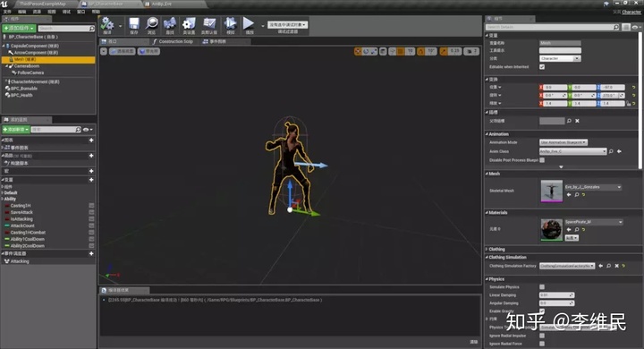The height and width of the screenshot is (349, 644).
Task: Open the Anim Class AniBp_Eve_C dropdown
Action: point(572,151)
